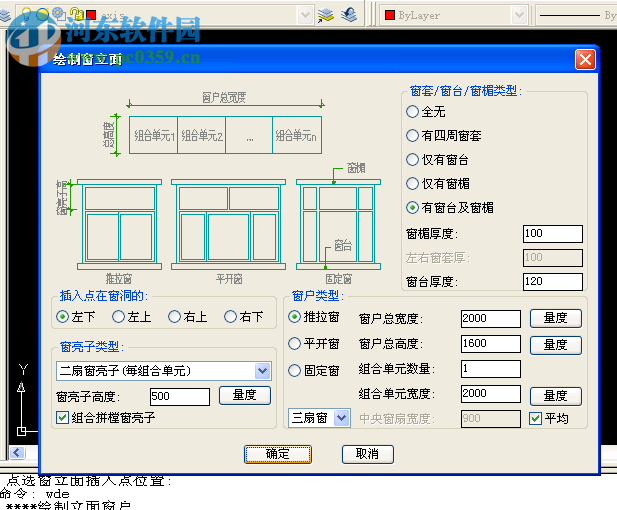Click the horizontal scrollbar left arrow
This screenshot has width=617, height=510.
17,453
